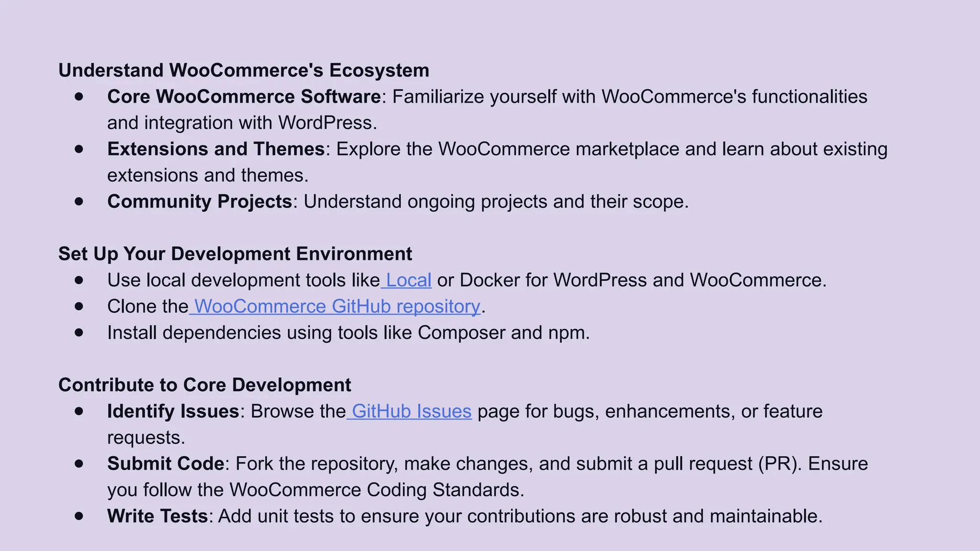Screen dimensions: 980x551
Task: Click the text (PR) in Submit Code
Action: tap(778, 464)
